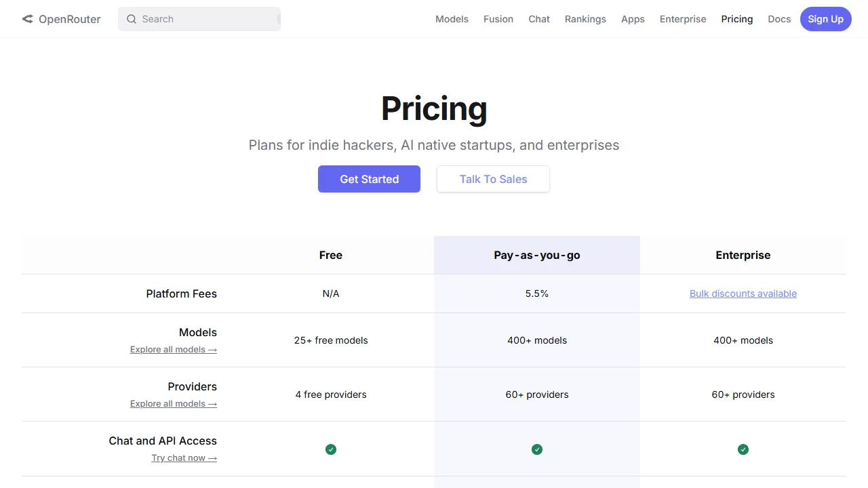The image size is (868, 488).
Task: Open the Models nav item
Action: [452, 19]
